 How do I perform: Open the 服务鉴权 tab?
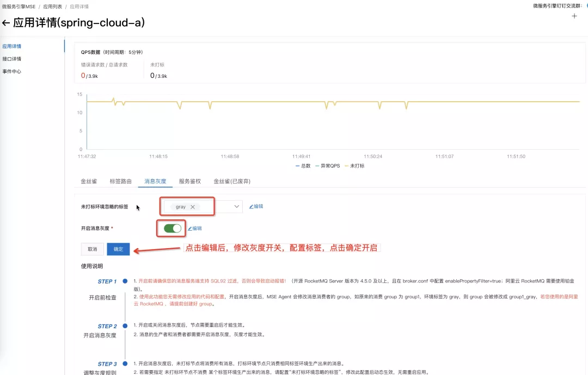(x=190, y=181)
